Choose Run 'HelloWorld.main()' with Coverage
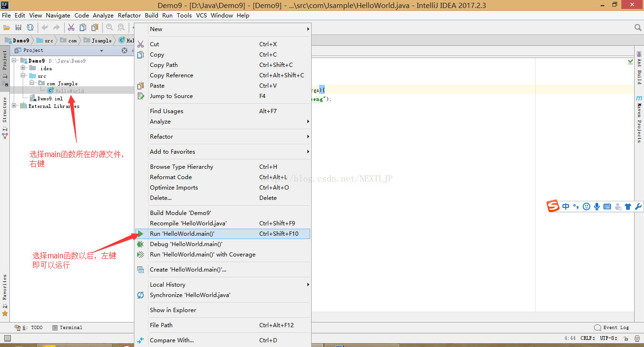The width and height of the screenshot is (644, 347). [x=223, y=255]
